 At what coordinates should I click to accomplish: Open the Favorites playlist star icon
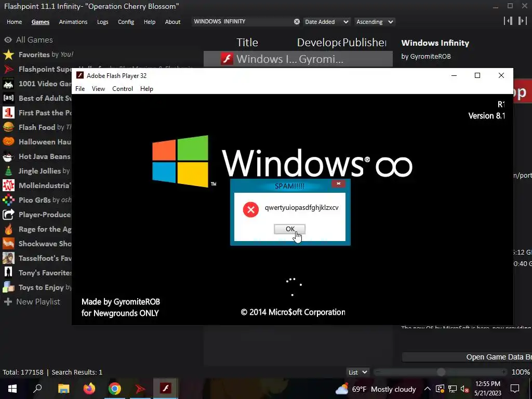click(8, 55)
